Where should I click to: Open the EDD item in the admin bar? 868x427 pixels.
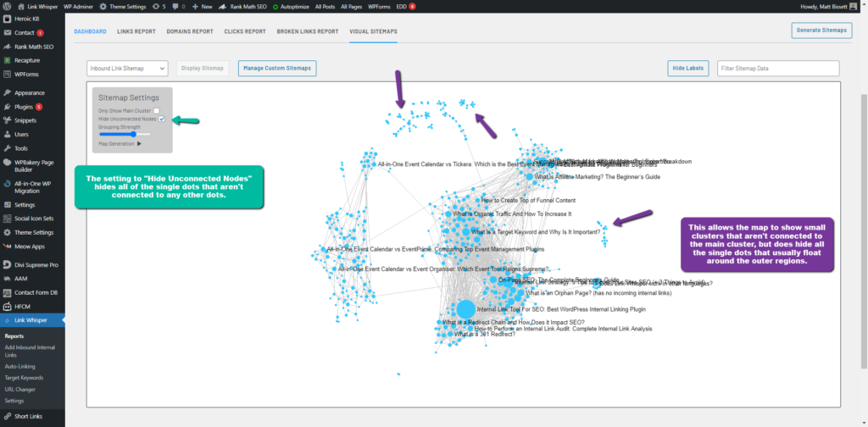coord(406,7)
